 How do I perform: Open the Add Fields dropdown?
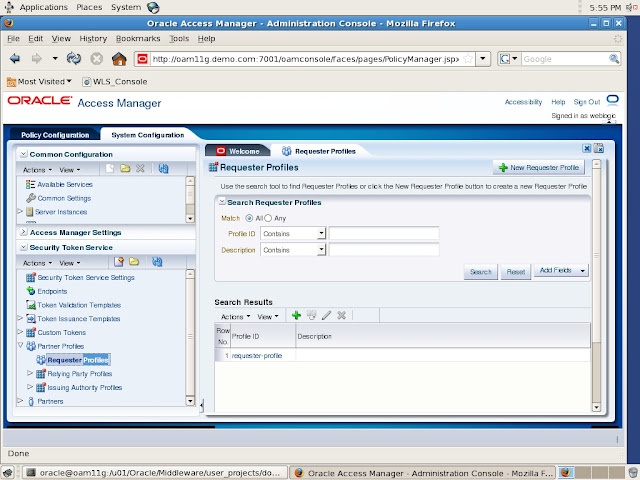click(x=561, y=271)
